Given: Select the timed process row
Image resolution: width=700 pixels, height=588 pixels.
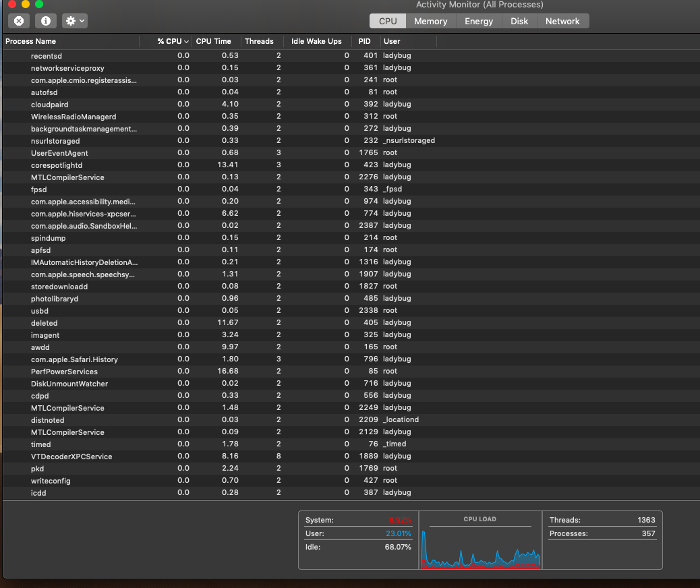Looking at the screenshot, I should click(351, 444).
